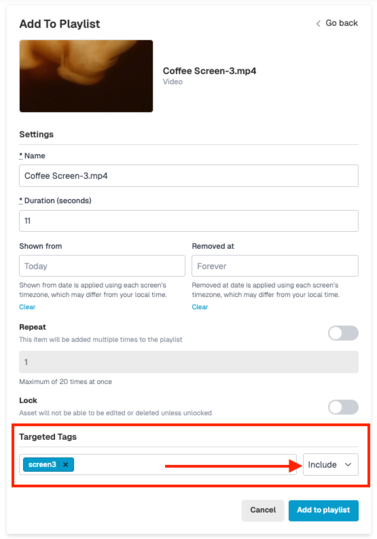Open the Shown from date picker field

[x=102, y=266]
